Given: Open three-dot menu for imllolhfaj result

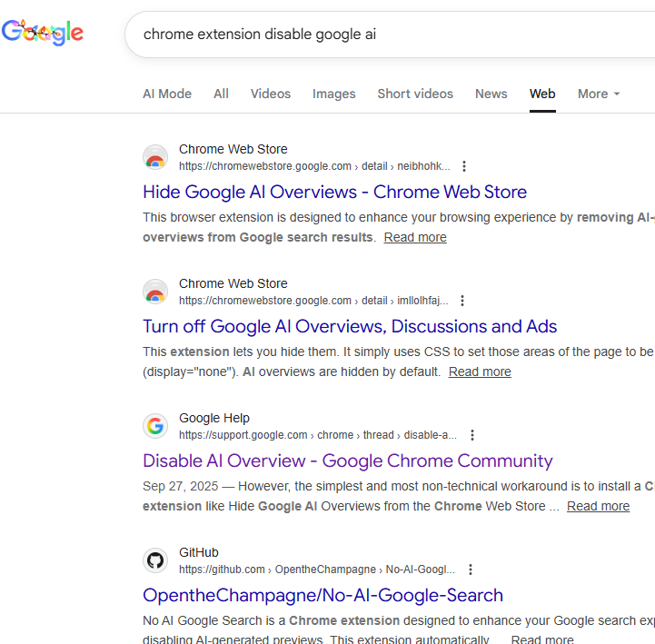Looking at the screenshot, I should (x=462, y=301).
